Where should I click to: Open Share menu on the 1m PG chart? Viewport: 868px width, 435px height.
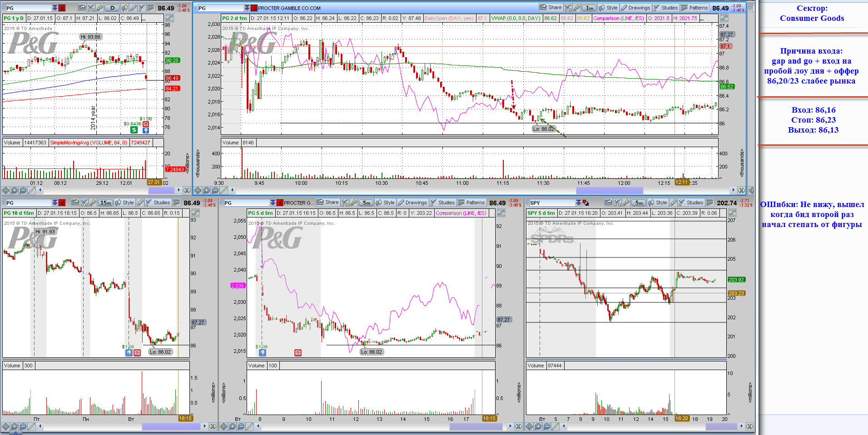coord(551,8)
